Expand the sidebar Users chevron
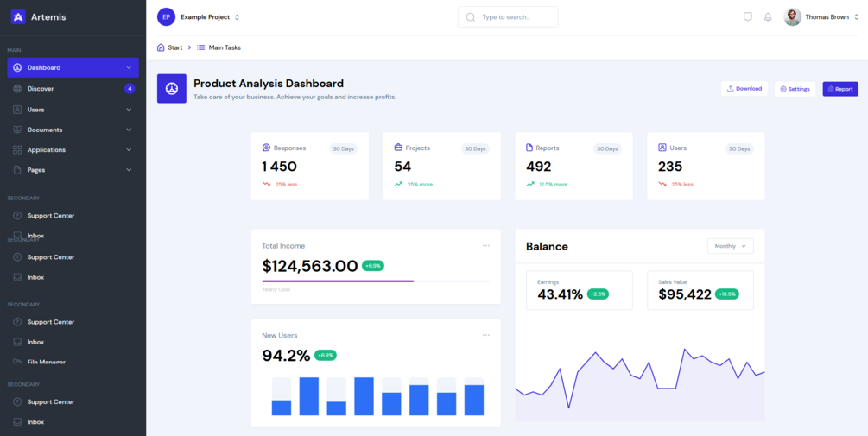 click(129, 110)
